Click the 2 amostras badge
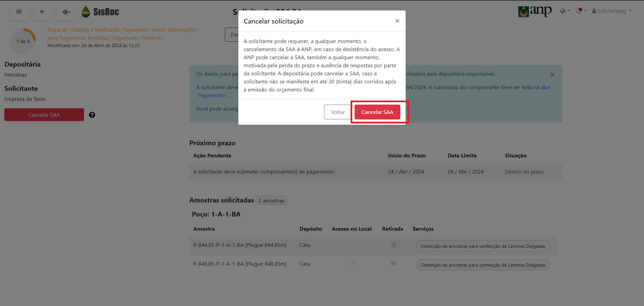This screenshot has height=306, width=644. pos(271,200)
